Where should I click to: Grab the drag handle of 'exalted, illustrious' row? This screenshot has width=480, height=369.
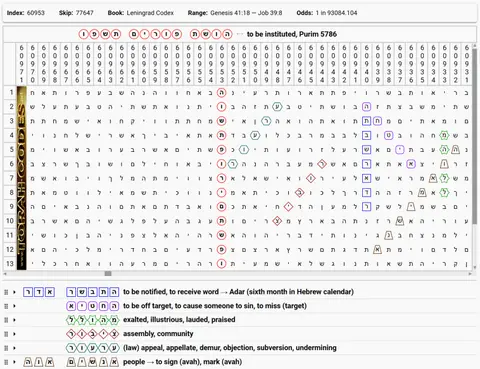click(6, 320)
